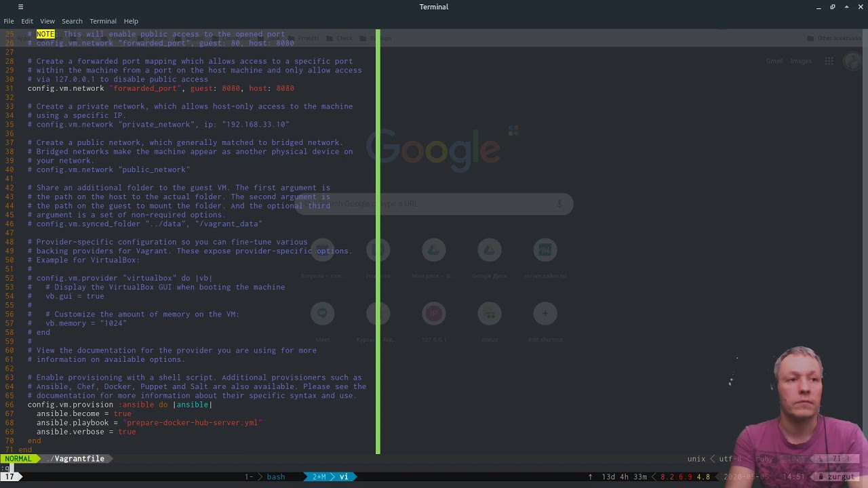Screen dimensions: 868x488
Task: Click "prepare-docker-hub-server.yml" on line 68
Action: click(x=193, y=423)
